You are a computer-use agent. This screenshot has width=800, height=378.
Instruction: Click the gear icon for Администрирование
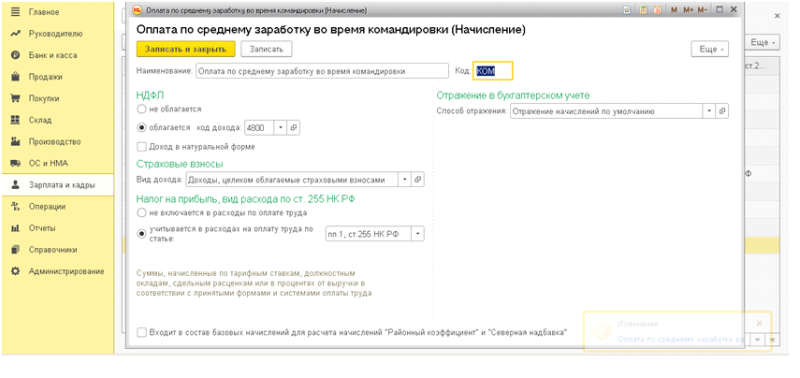pos(15,271)
